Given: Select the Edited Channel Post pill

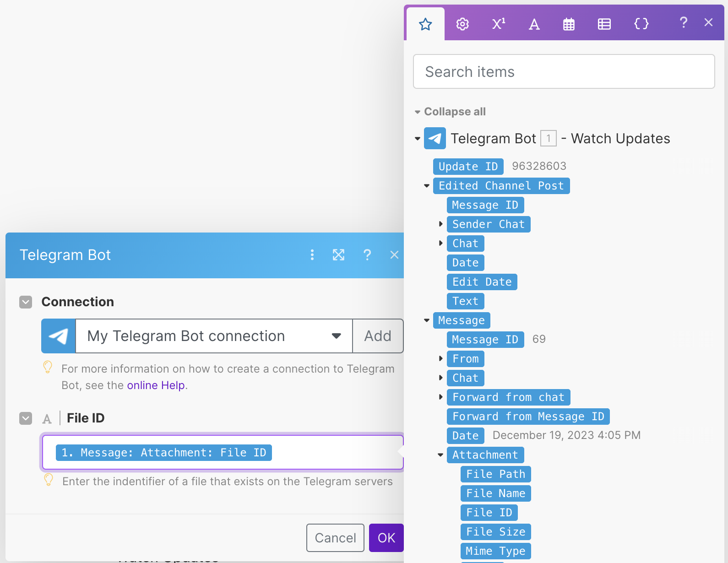Looking at the screenshot, I should click(x=501, y=186).
